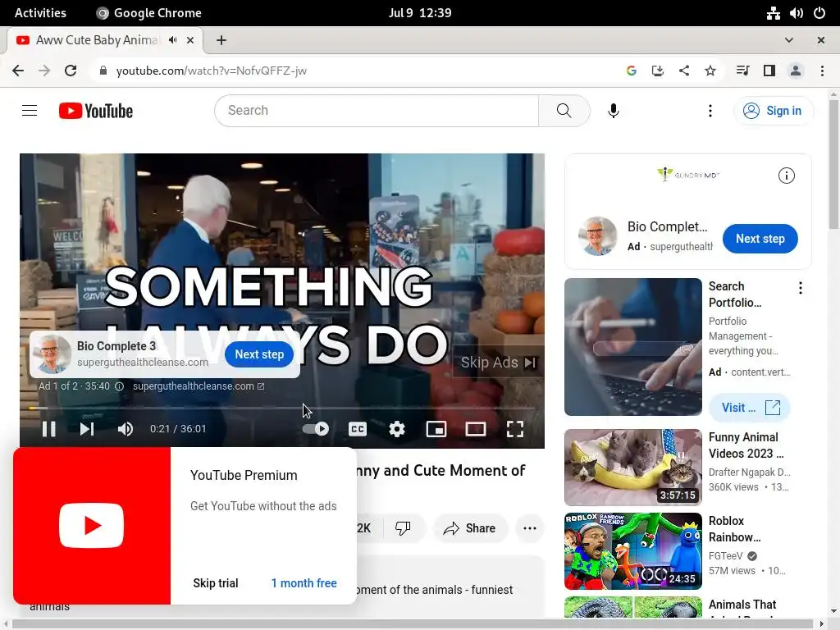Open YouTube settings three-dot menu in header

710,111
